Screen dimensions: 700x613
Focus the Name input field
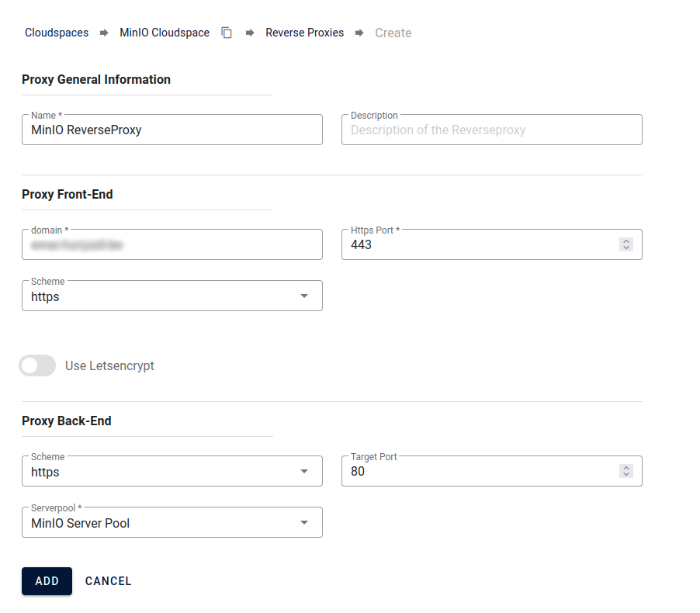tap(172, 130)
